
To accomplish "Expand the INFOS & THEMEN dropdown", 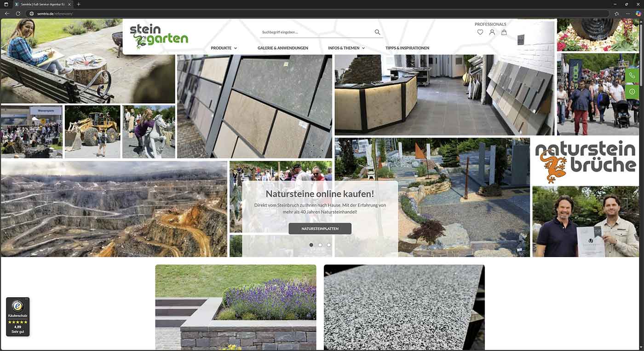I will (346, 47).
